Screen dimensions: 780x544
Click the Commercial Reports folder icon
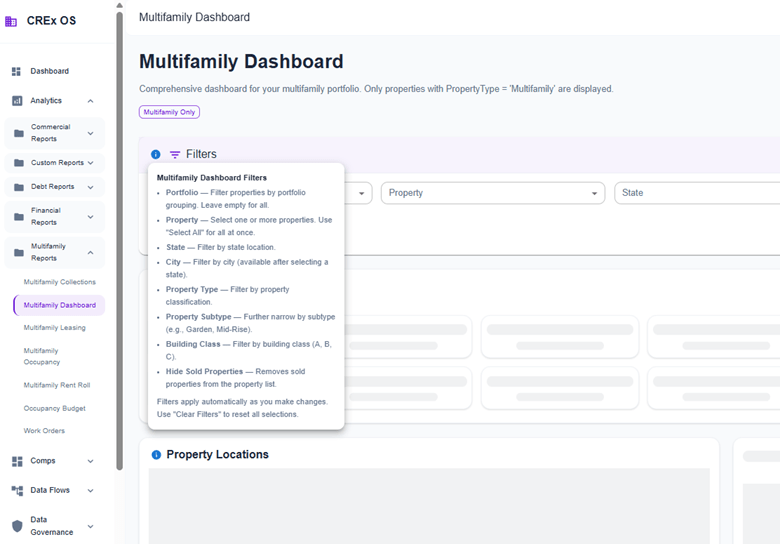(18, 133)
